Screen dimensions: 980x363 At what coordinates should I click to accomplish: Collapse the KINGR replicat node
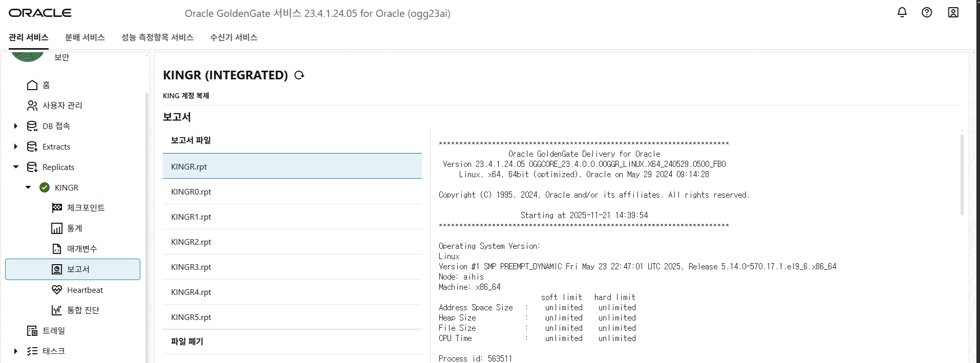pyautogui.click(x=28, y=187)
